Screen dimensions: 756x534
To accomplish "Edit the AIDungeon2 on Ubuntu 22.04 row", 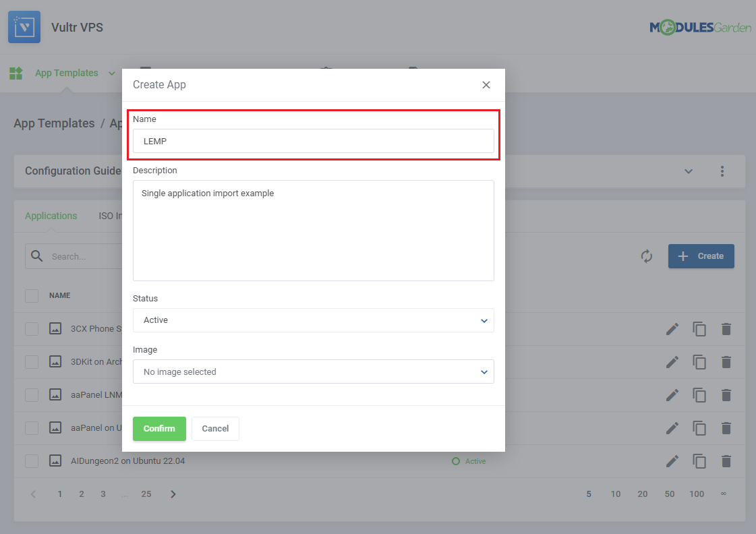I will click(672, 461).
